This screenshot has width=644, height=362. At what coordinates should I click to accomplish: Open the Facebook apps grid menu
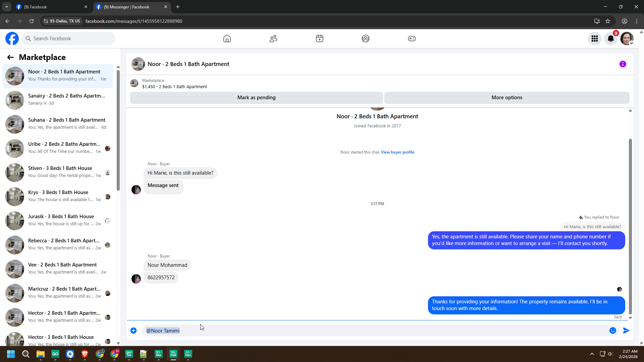[x=595, y=39]
